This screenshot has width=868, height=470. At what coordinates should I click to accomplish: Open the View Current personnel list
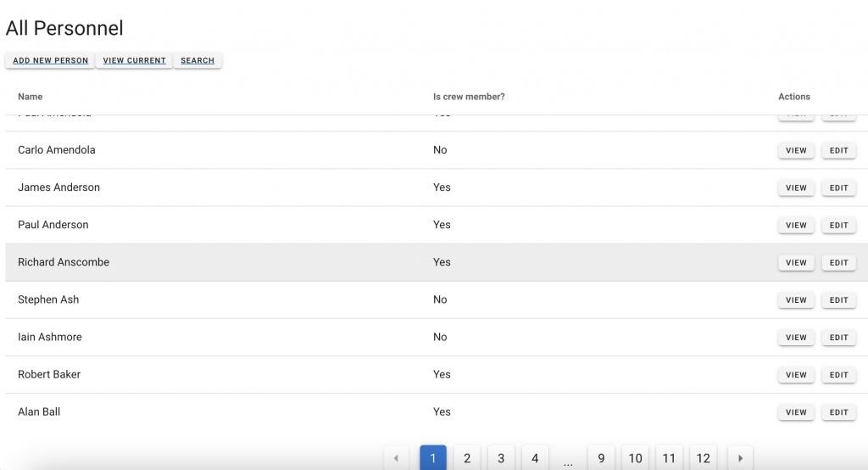[x=134, y=61]
